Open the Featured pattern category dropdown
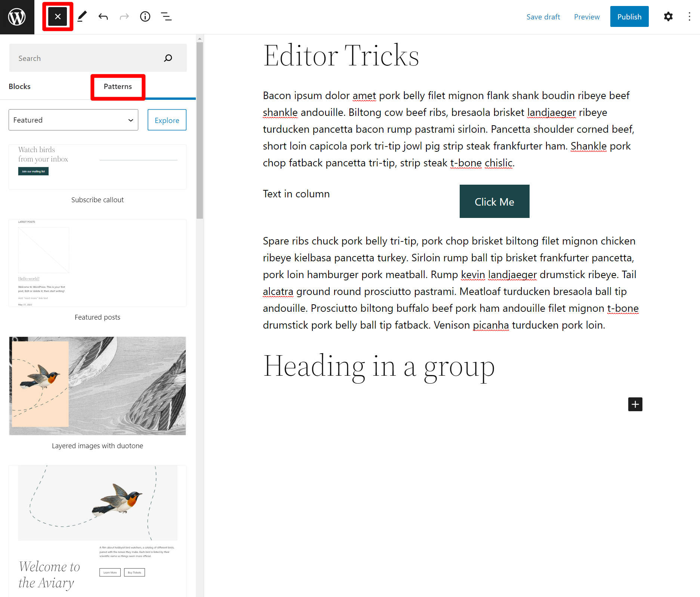 [73, 120]
